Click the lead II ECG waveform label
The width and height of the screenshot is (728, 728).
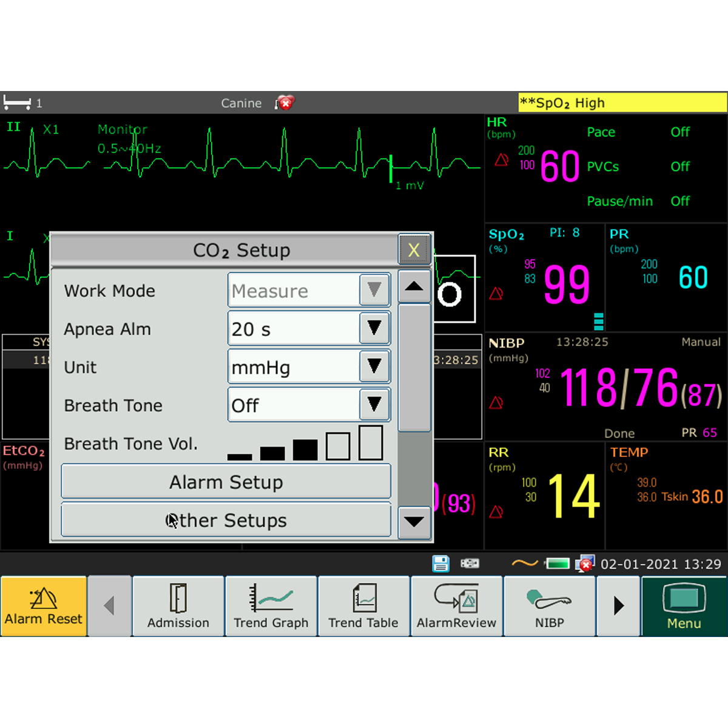pos(13,127)
